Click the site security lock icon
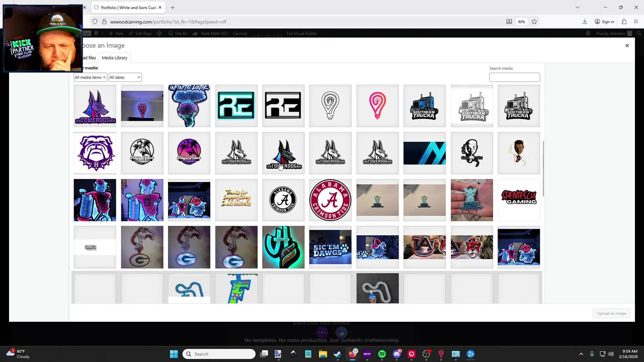 pyautogui.click(x=104, y=22)
